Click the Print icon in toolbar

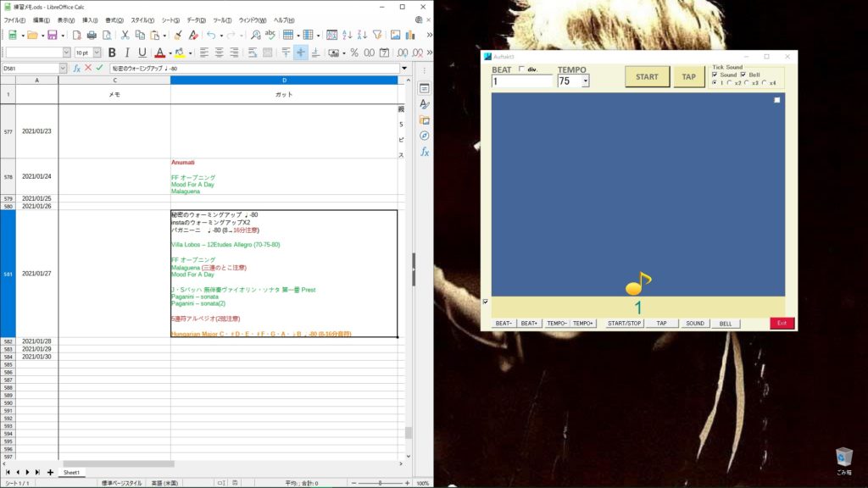(92, 35)
